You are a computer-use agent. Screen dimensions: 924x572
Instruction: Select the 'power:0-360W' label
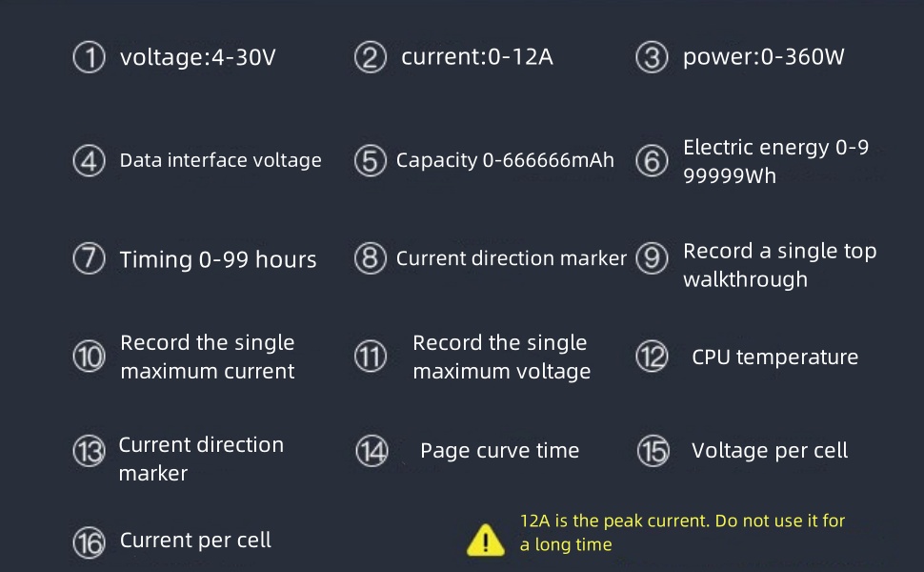pyautogui.click(x=763, y=57)
